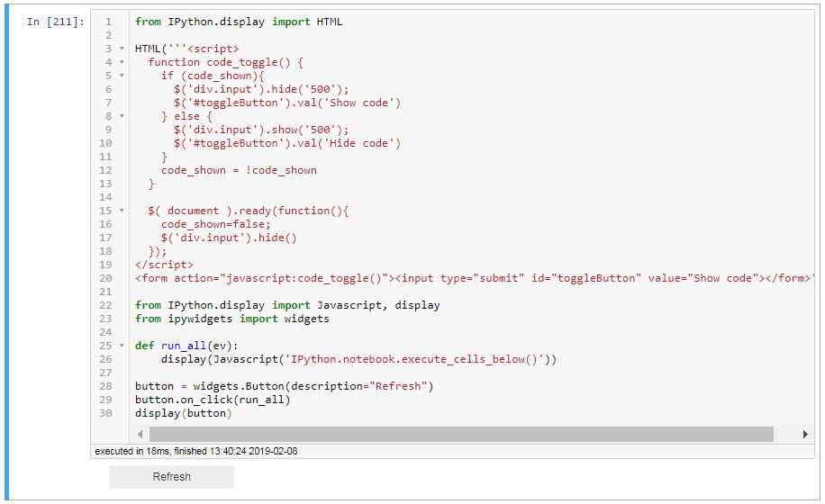
Task: Click the line with show('500')
Action: point(261,130)
